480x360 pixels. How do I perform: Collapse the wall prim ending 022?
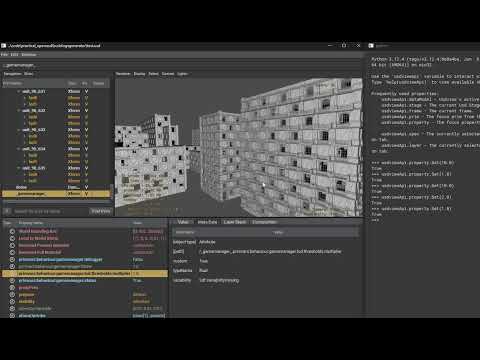pyautogui.click(x=19, y=110)
